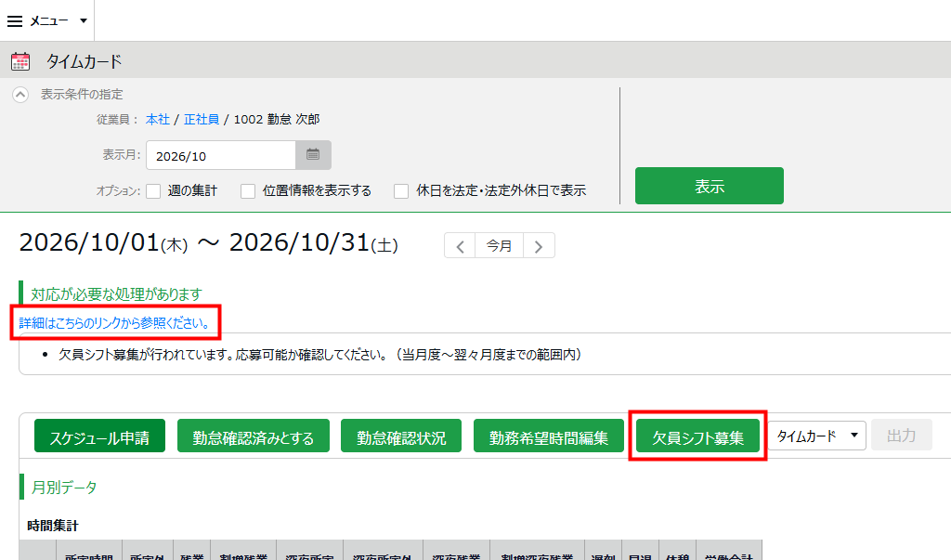951x560 pixels.
Task: Click the 欠員シフト募集 button
Action: tap(697, 436)
